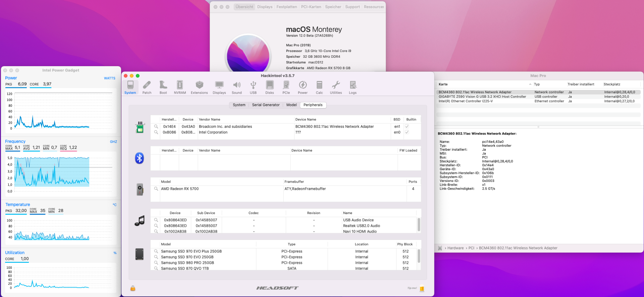Click PCI in the path breadcrumb
The height and width of the screenshot is (297, 644).
[x=471, y=248]
